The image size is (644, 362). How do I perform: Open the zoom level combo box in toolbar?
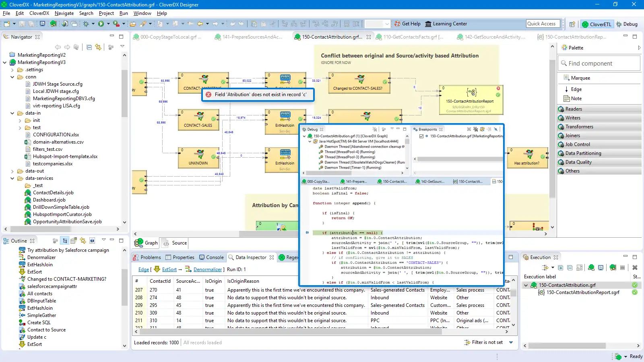tap(378, 24)
